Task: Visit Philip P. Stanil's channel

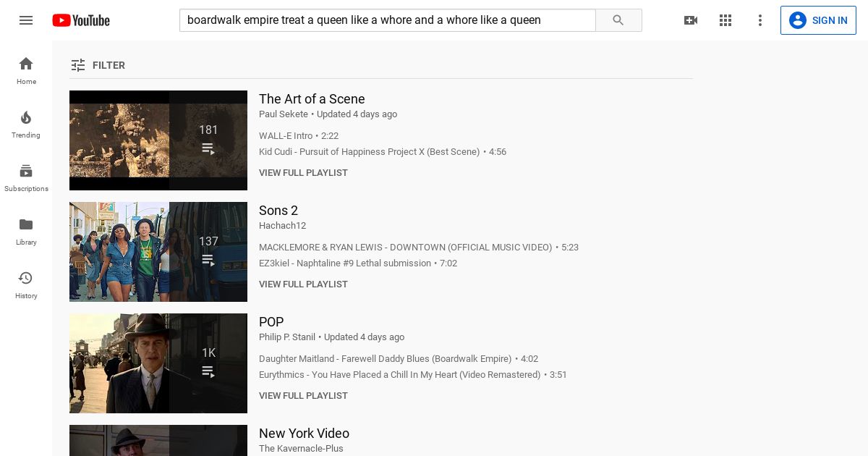Action: [287, 337]
